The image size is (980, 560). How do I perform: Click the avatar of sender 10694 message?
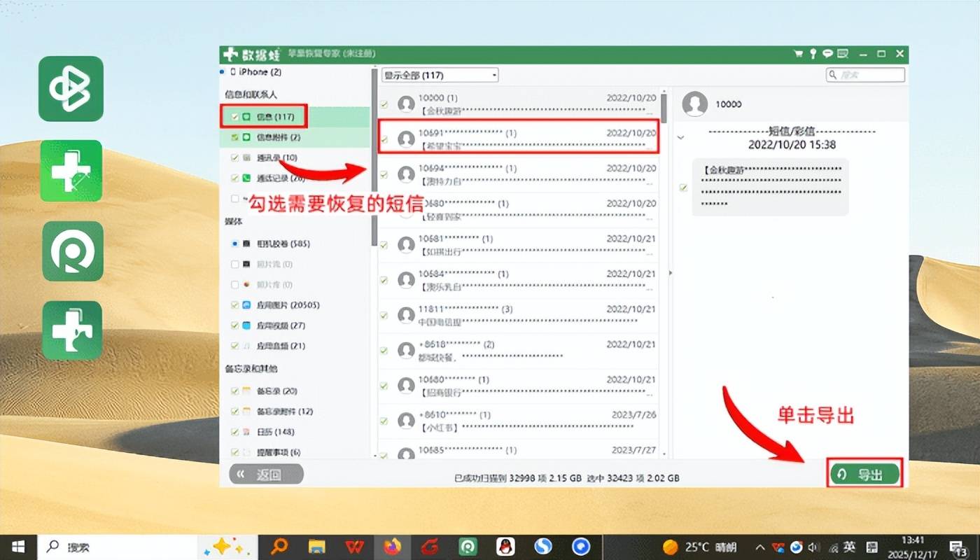pos(406,174)
